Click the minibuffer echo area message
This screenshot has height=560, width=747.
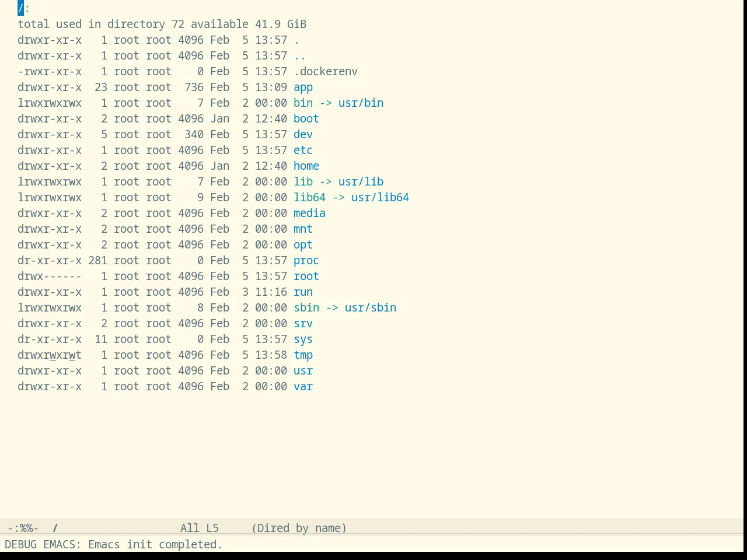click(x=113, y=545)
